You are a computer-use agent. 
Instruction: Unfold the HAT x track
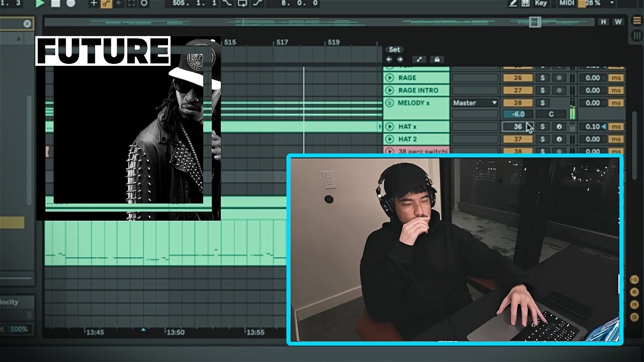coord(389,127)
